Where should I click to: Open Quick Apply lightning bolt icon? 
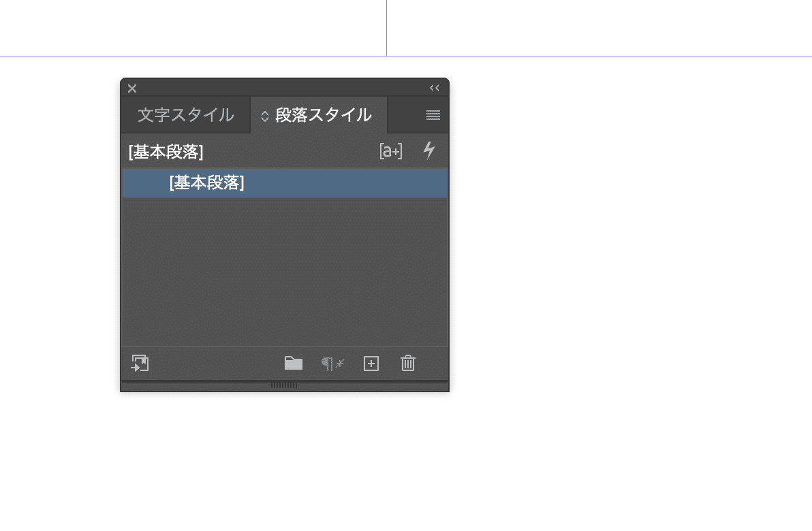click(x=428, y=150)
